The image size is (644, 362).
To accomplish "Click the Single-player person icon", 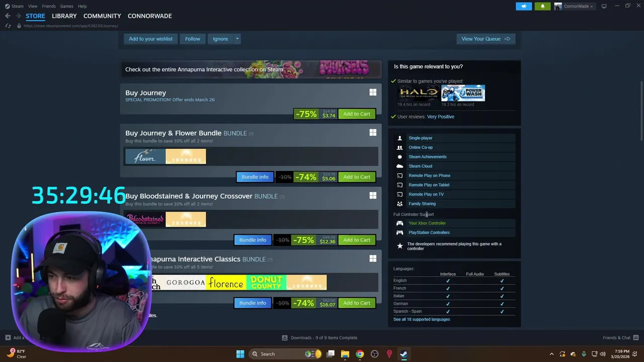I will tap(399, 138).
